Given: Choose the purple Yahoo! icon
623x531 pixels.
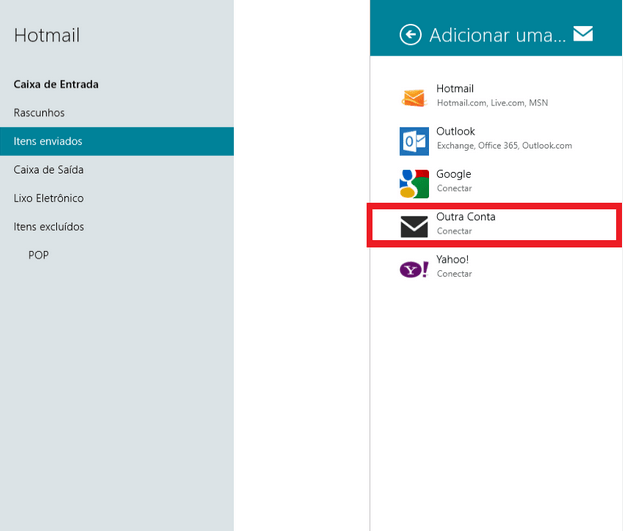Looking at the screenshot, I should [x=414, y=268].
